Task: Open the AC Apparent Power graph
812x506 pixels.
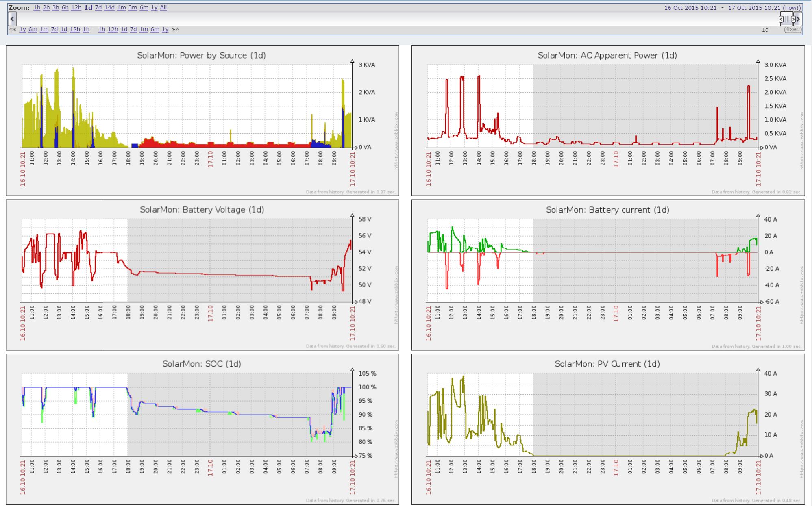Action: pos(608,120)
